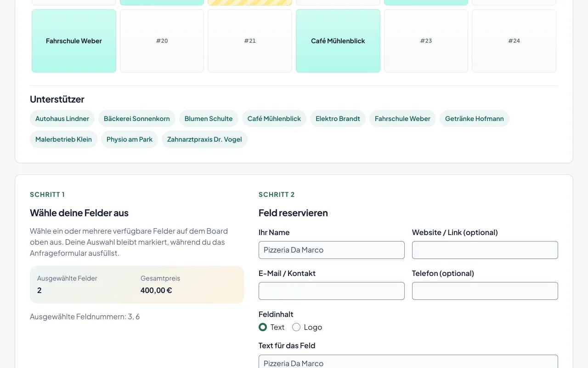Click the Zahnarztpraxis Dr. Vogel chip

[204, 139]
